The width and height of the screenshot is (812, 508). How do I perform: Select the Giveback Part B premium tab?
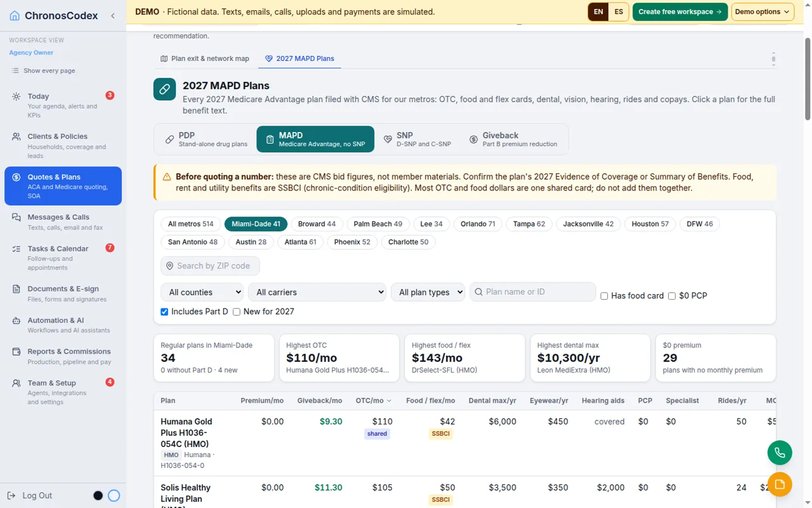(x=513, y=139)
